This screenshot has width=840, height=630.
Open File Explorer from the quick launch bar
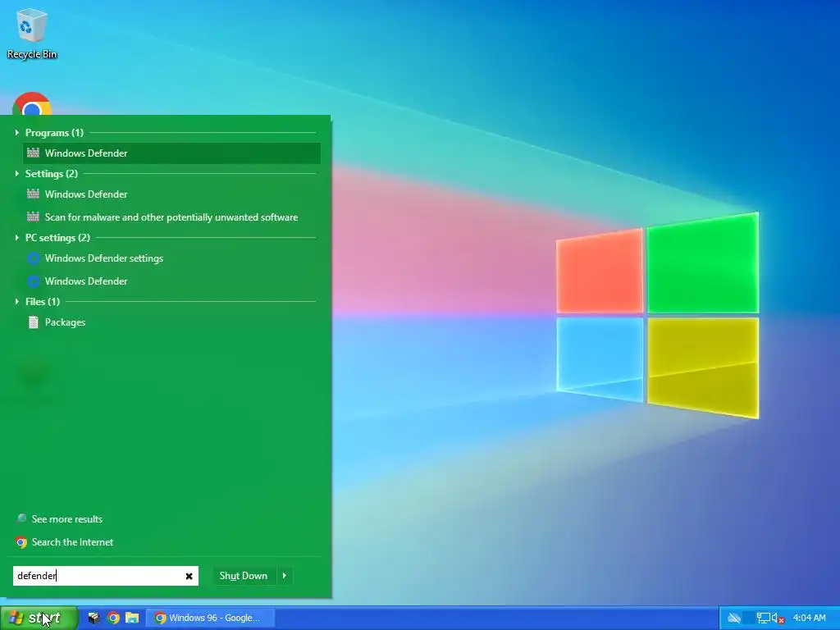point(132,618)
